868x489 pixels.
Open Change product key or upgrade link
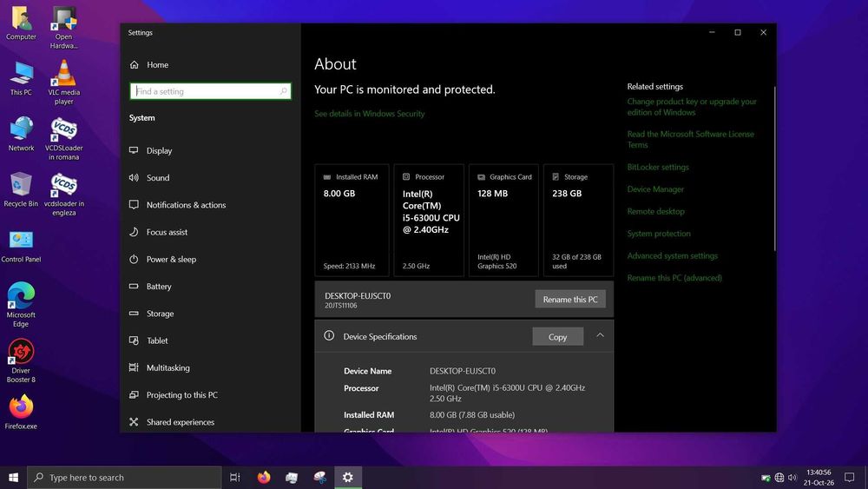coord(692,107)
